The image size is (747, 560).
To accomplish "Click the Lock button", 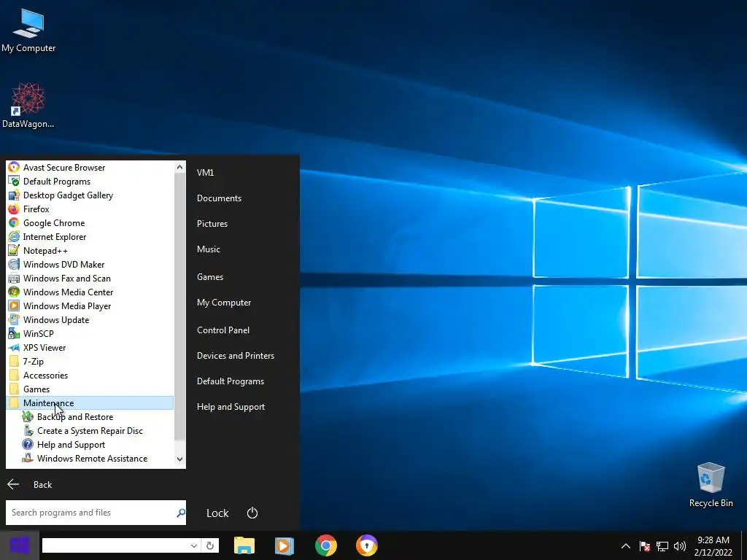I will tap(217, 513).
